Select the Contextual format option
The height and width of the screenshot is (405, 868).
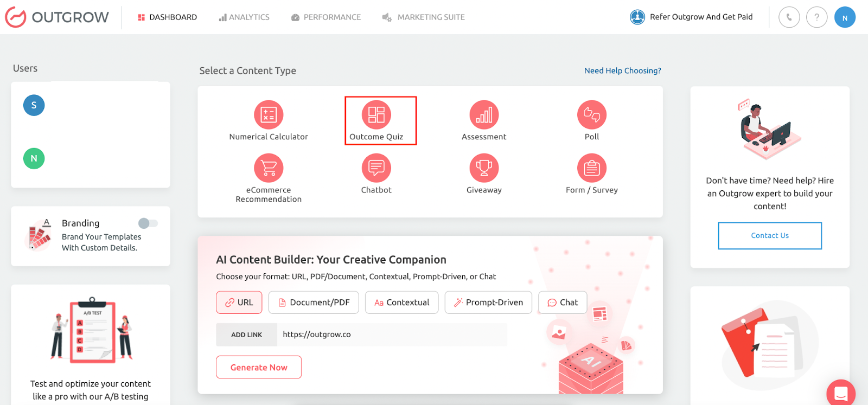coord(402,303)
